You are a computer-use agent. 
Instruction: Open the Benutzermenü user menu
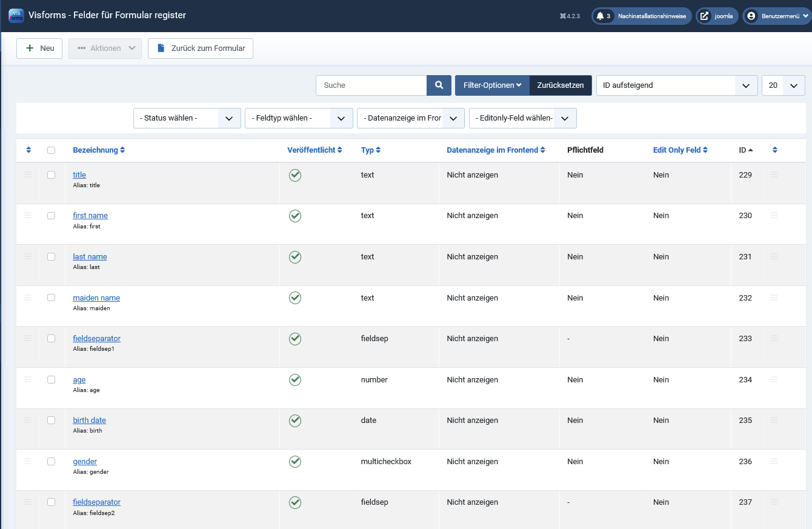coord(776,16)
